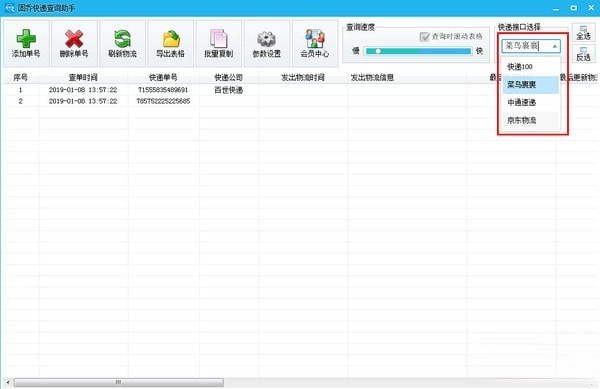This screenshot has width=600, height=389.
Task: Click the 反选 invert selection button
Action: (x=584, y=54)
